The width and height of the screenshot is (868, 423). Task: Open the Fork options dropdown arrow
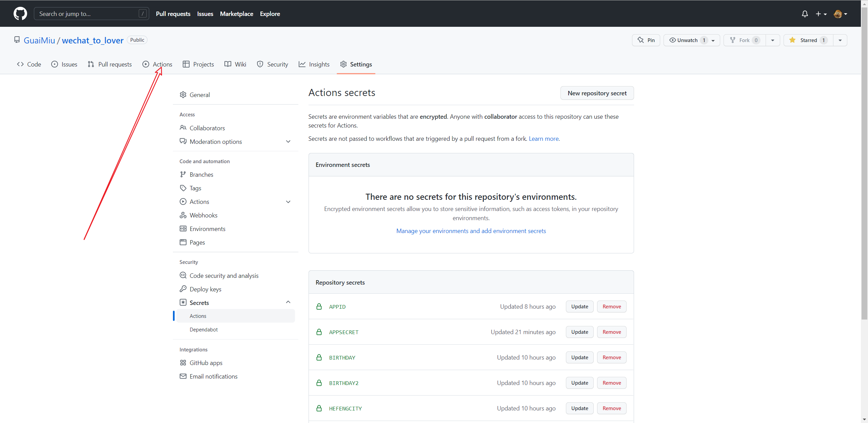click(773, 40)
